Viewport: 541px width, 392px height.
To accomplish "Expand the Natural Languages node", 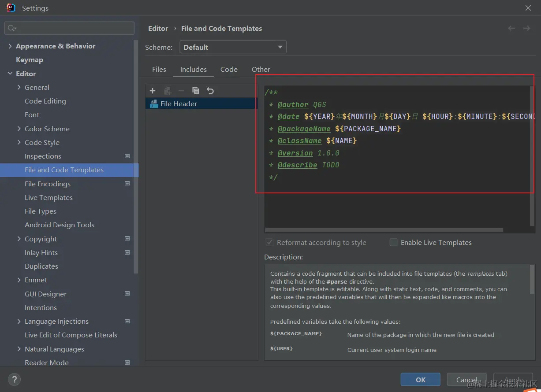I will pos(19,349).
